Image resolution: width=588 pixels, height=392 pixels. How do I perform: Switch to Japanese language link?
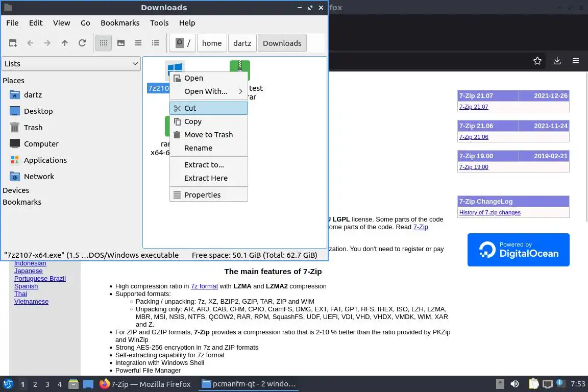coord(29,271)
